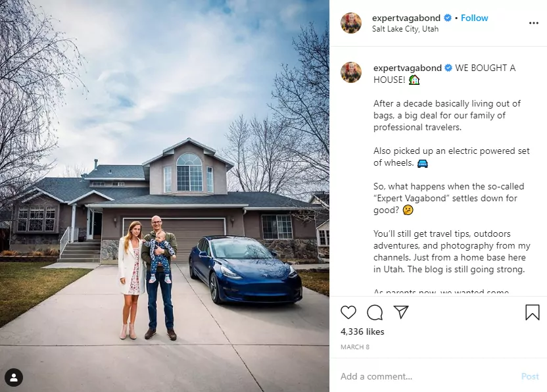Open avatar next to caption text
547x392 pixels.
351,72
